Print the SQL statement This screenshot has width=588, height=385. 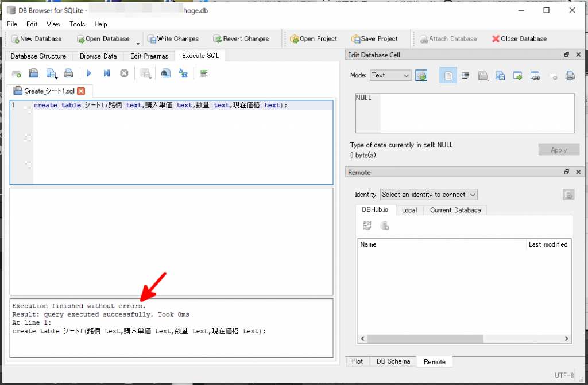(x=68, y=73)
